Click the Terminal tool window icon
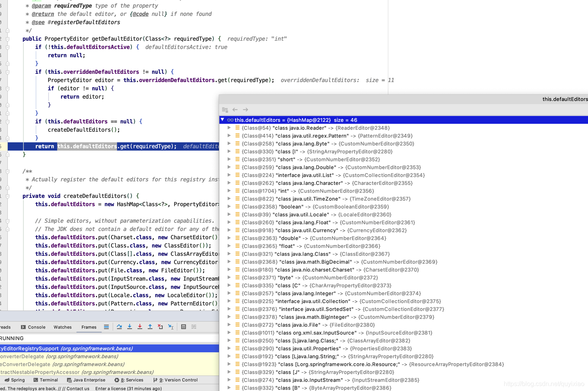 point(36,380)
